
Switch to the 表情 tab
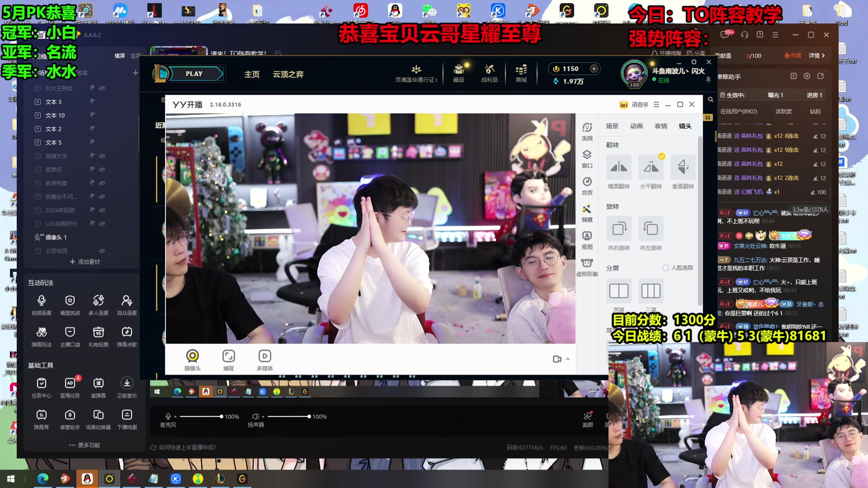tap(661, 126)
